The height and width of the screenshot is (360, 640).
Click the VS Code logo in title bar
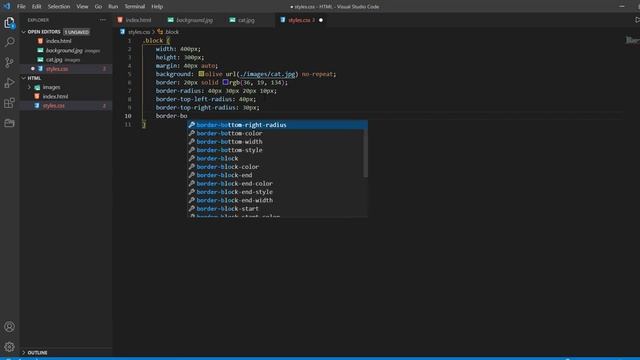[x=7, y=6]
